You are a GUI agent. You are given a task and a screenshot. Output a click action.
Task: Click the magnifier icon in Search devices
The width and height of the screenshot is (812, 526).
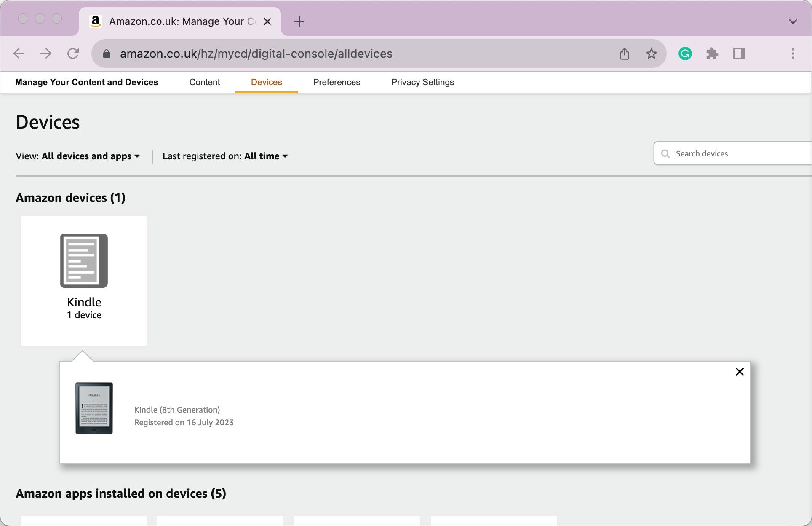point(666,154)
